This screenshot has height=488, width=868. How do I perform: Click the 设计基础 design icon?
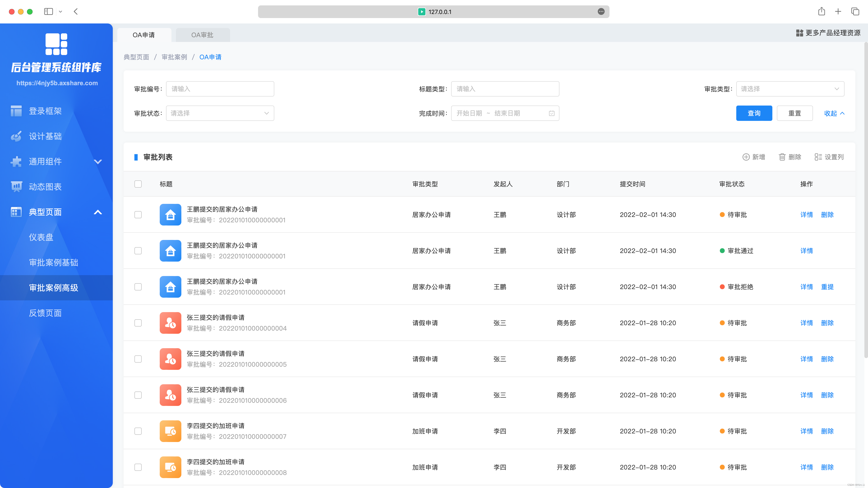tap(16, 136)
